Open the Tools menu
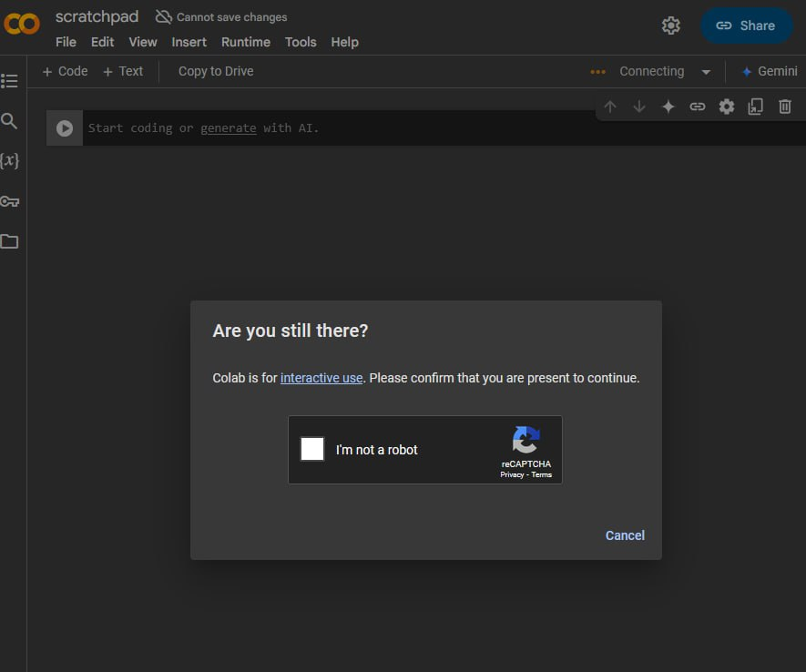Image resolution: width=806 pixels, height=672 pixels. (301, 42)
